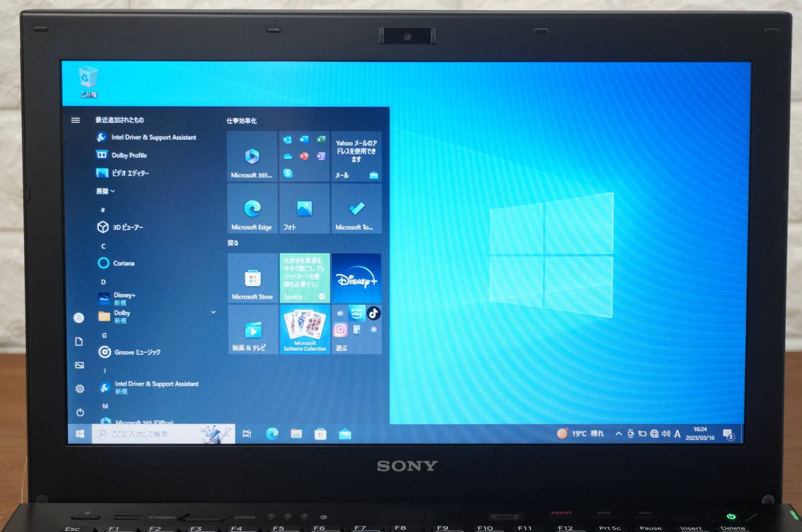Open the Microsoft Store tile
Image resolution: width=802 pixels, height=532 pixels.
(x=252, y=278)
